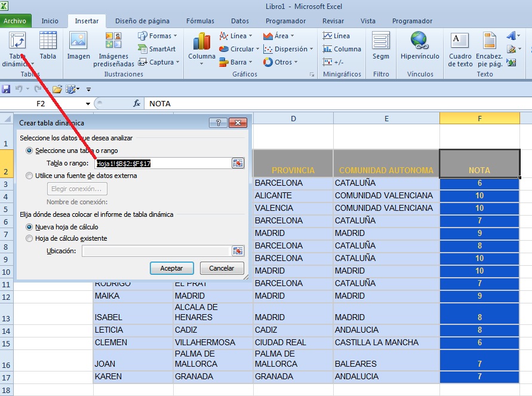Insert a Columna sparkline in Minigráficos

342,49
